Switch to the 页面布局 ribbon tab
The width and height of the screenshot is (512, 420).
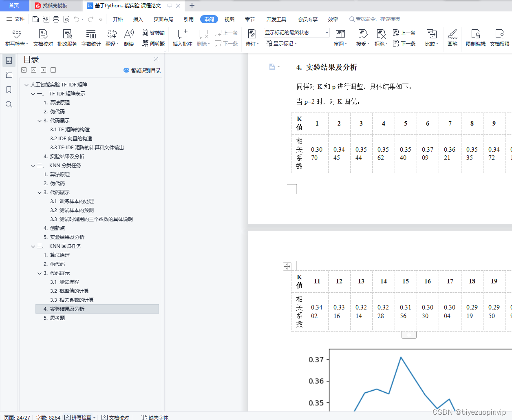[163, 19]
